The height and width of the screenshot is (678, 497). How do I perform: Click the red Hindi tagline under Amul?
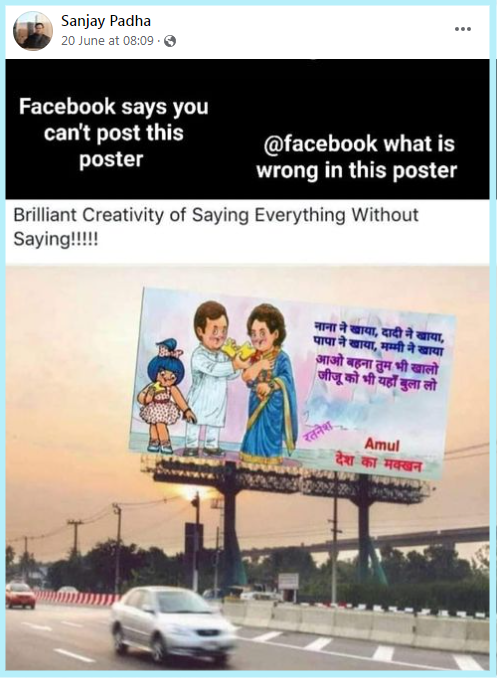(379, 463)
